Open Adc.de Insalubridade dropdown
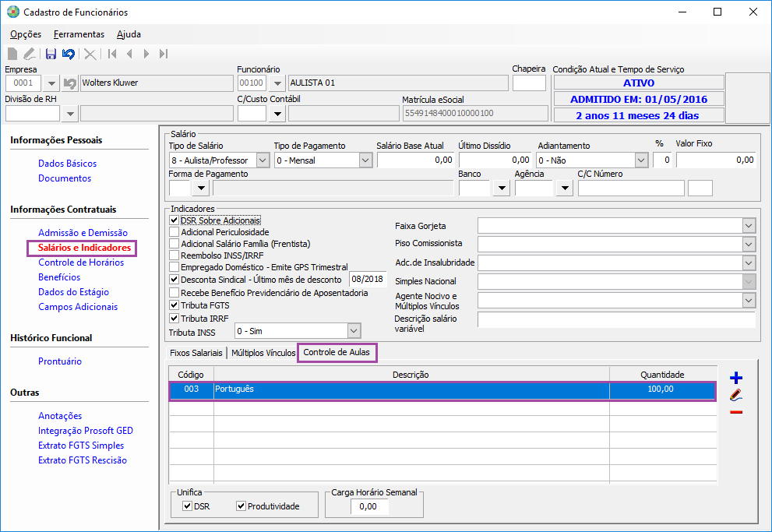772x532 pixels. [x=749, y=262]
